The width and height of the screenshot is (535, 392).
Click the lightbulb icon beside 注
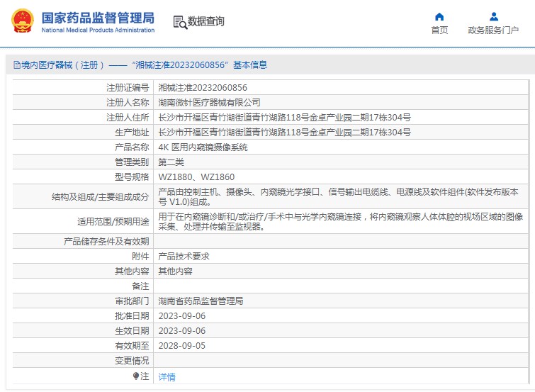(x=136, y=376)
